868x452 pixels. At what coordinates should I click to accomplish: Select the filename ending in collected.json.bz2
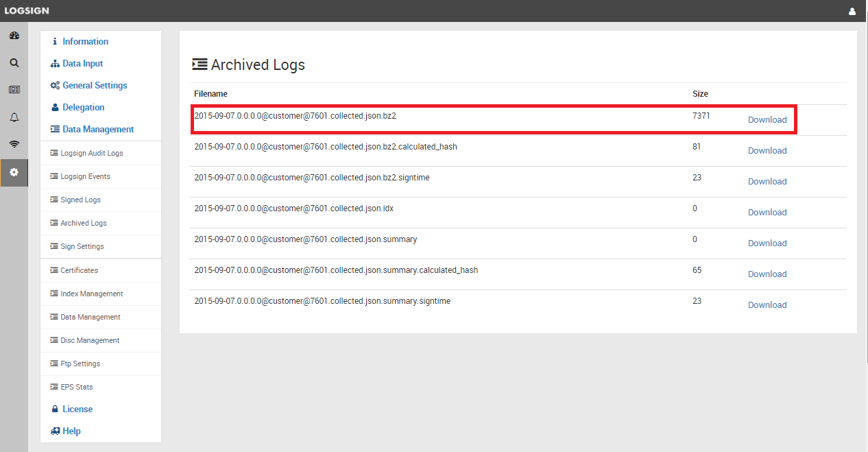[x=296, y=116]
